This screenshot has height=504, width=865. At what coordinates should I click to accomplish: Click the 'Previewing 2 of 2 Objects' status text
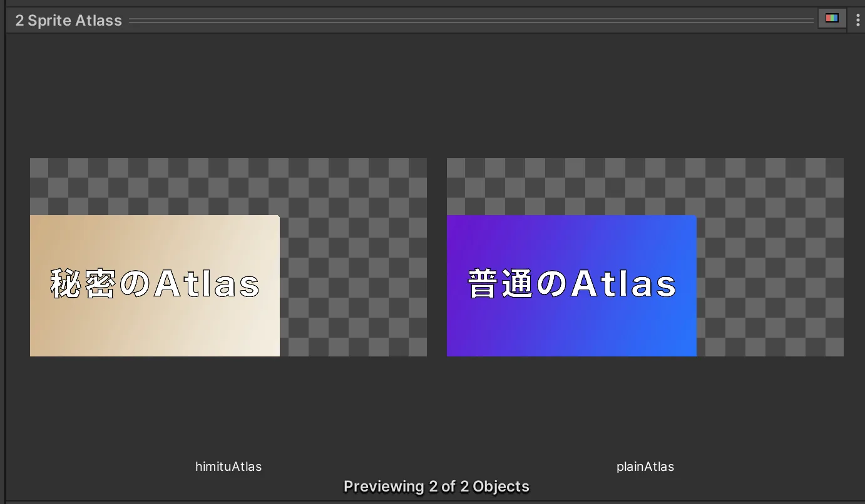click(436, 486)
